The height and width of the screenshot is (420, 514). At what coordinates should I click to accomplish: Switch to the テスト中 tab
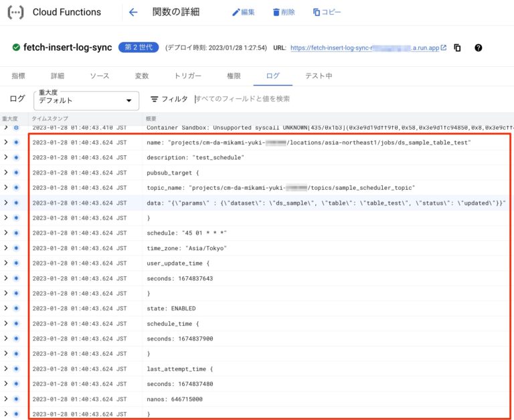[319, 76]
